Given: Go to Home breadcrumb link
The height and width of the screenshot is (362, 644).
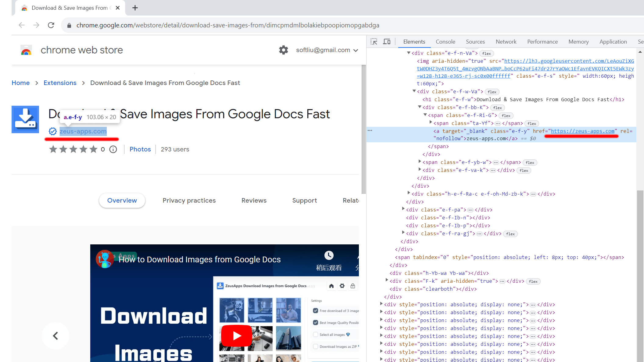Looking at the screenshot, I should tap(21, 83).
